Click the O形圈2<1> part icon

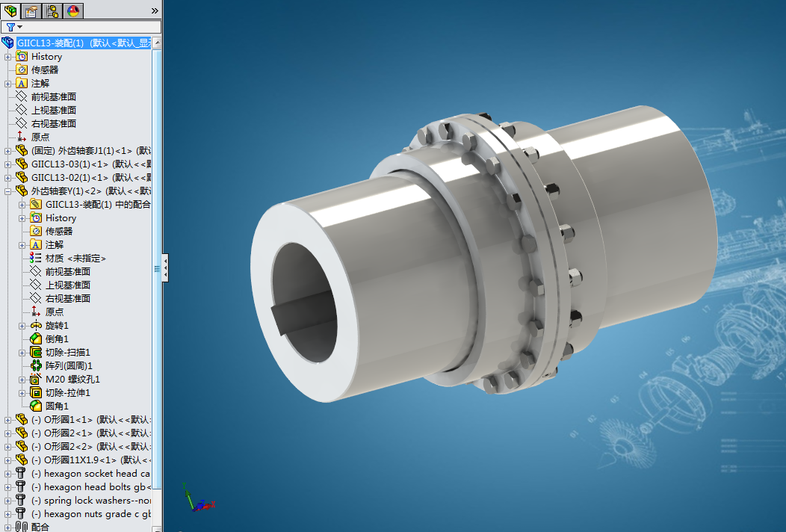[x=22, y=432]
